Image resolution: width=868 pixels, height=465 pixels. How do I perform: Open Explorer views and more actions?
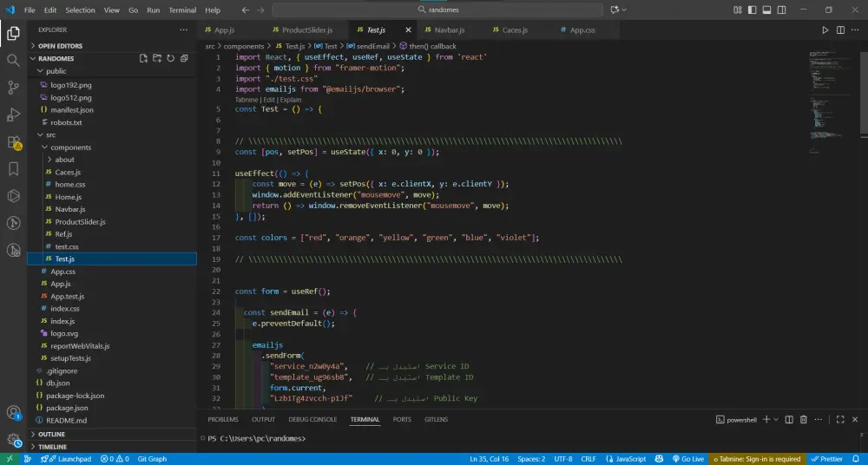[x=183, y=29]
